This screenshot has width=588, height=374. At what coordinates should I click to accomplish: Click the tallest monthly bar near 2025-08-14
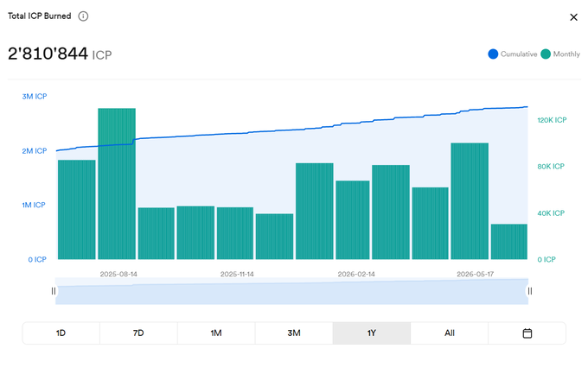pos(117,184)
